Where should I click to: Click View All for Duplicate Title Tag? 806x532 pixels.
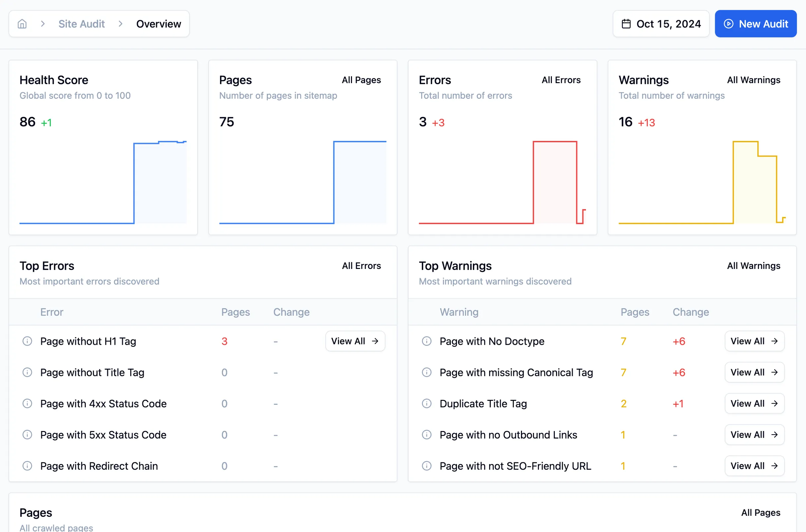tap(754, 403)
